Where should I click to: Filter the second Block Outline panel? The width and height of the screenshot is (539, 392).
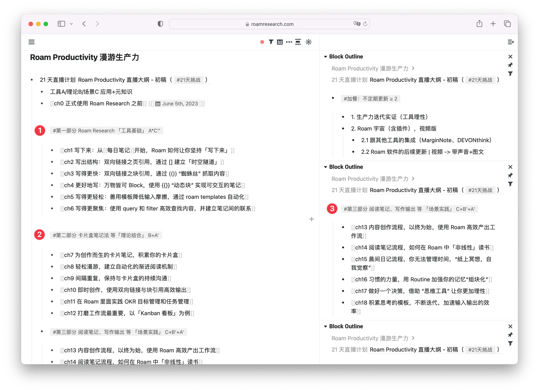click(x=510, y=184)
